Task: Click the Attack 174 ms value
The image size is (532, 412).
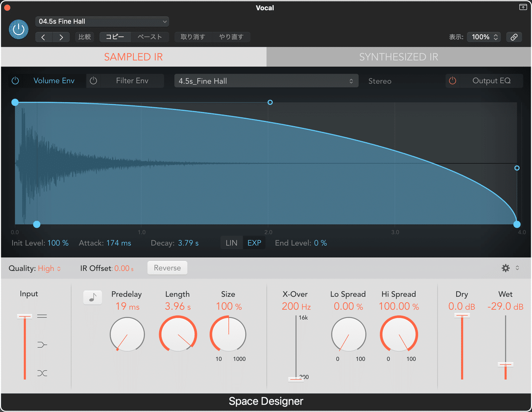Action: tap(119, 243)
